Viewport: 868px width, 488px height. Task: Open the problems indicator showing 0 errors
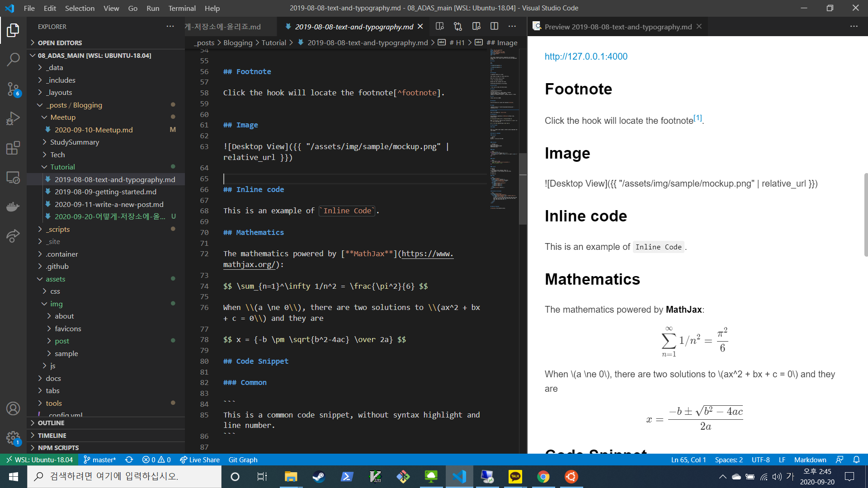click(x=156, y=460)
